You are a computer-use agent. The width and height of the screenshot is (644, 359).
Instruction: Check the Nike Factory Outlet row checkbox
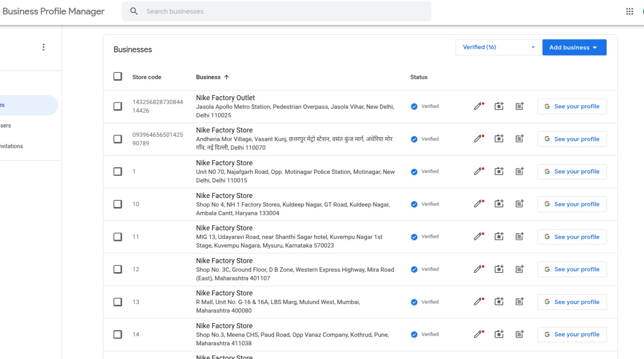click(118, 106)
